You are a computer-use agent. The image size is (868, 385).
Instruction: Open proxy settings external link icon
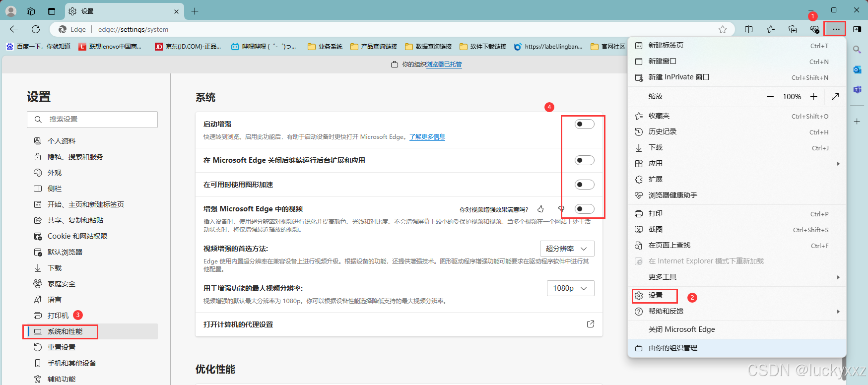[x=591, y=324]
